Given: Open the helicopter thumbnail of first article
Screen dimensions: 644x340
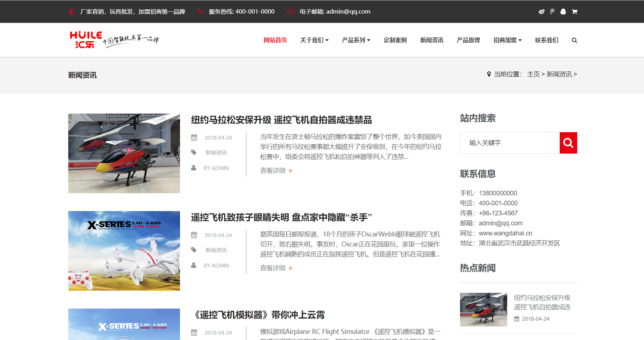Looking at the screenshot, I should 124,154.
